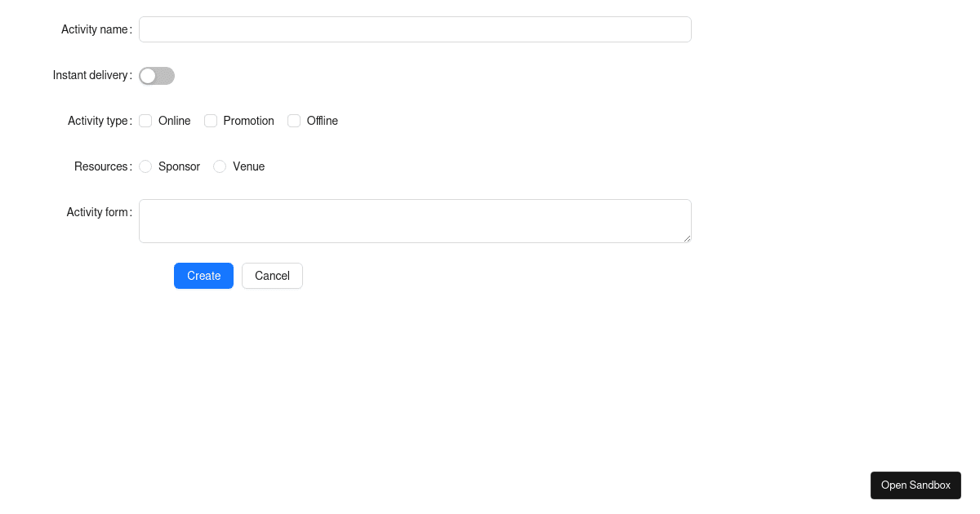This screenshot has width=980, height=514.
Task: Check the Offline activity type checkbox
Action: pos(294,121)
